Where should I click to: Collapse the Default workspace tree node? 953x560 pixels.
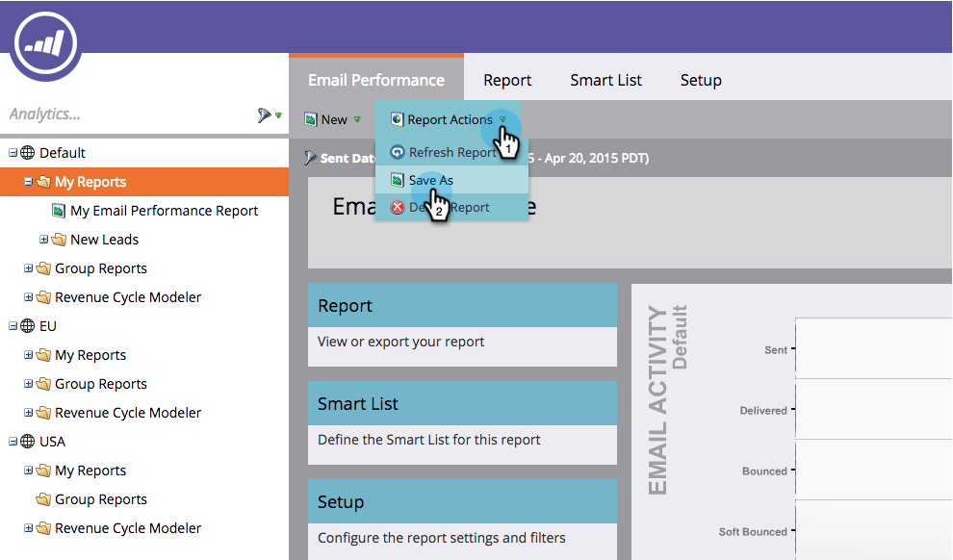pyautogui.click(x=13, y=153)
